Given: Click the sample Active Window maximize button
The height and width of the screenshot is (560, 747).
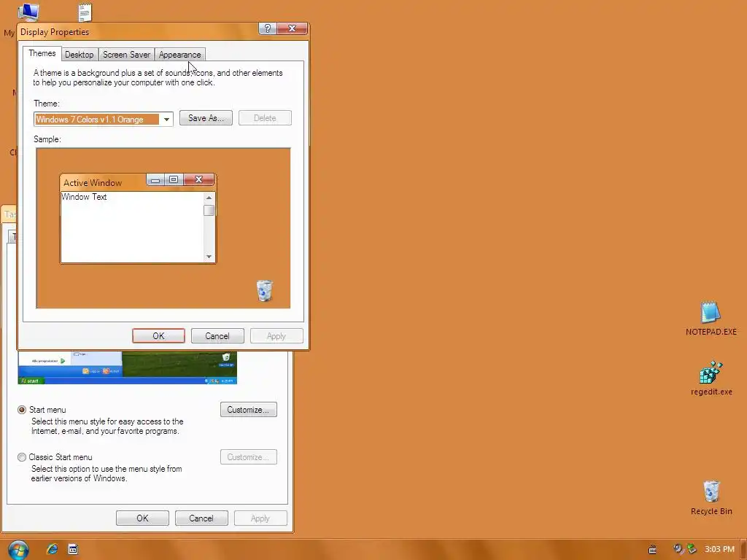Looking at the screenshot, I should [174, 179].
